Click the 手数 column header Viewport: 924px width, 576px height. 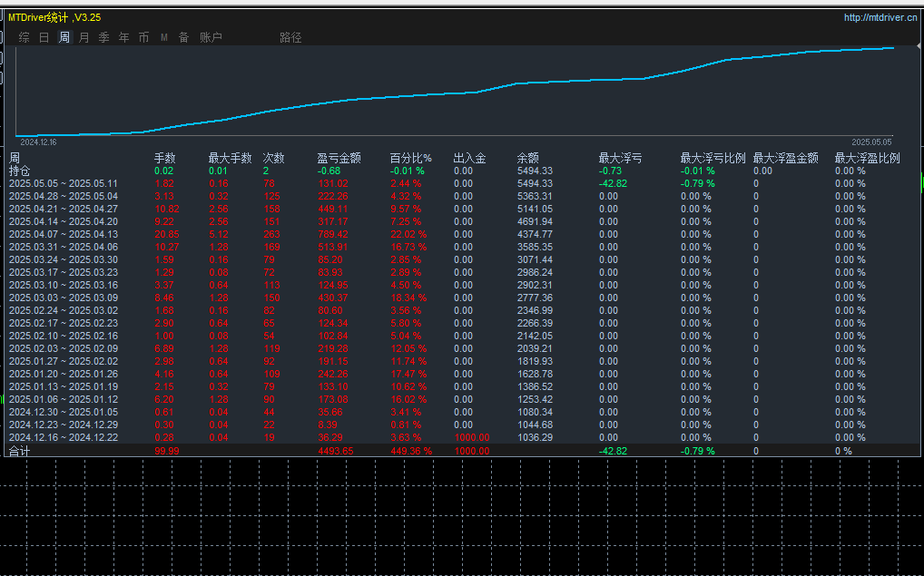point(164,158)
